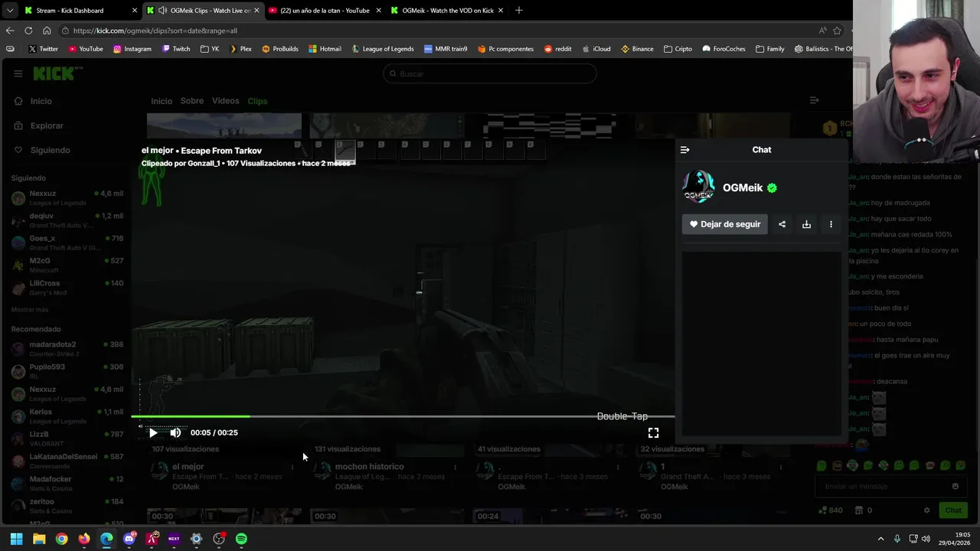Reload the page
Image resolution: width=980 pixels, height=551 pixels.
pyautogui.click(x=28, y=31)
